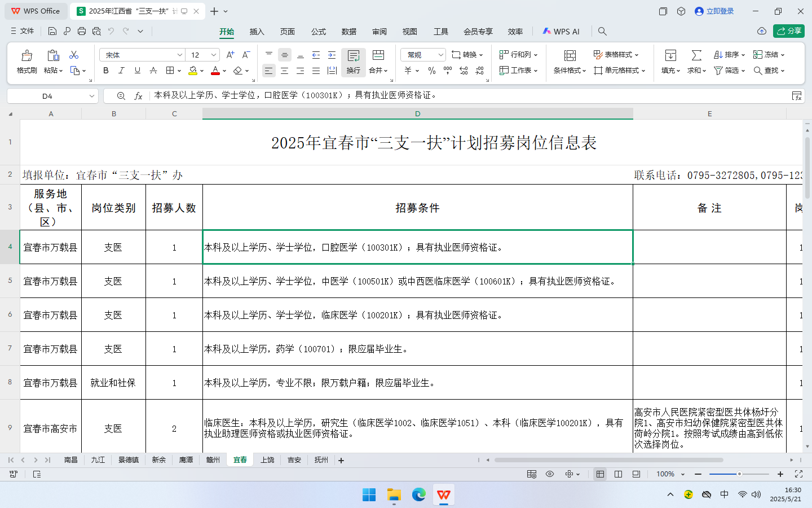Click the red font color swatch
The width and height of the screenshot is (812, 508).
coord(215,71)
